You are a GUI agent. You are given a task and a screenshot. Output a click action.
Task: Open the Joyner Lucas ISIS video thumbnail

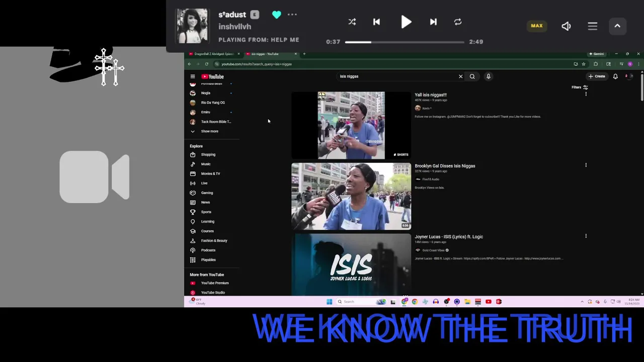351,264
